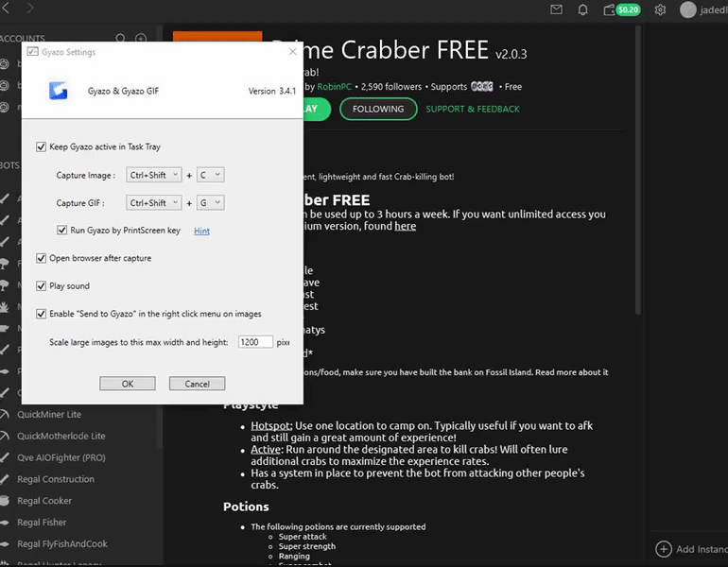The width and height of the screenshot is (728, 567).
Task: Open the mail inbox icon
Action: 556,9
